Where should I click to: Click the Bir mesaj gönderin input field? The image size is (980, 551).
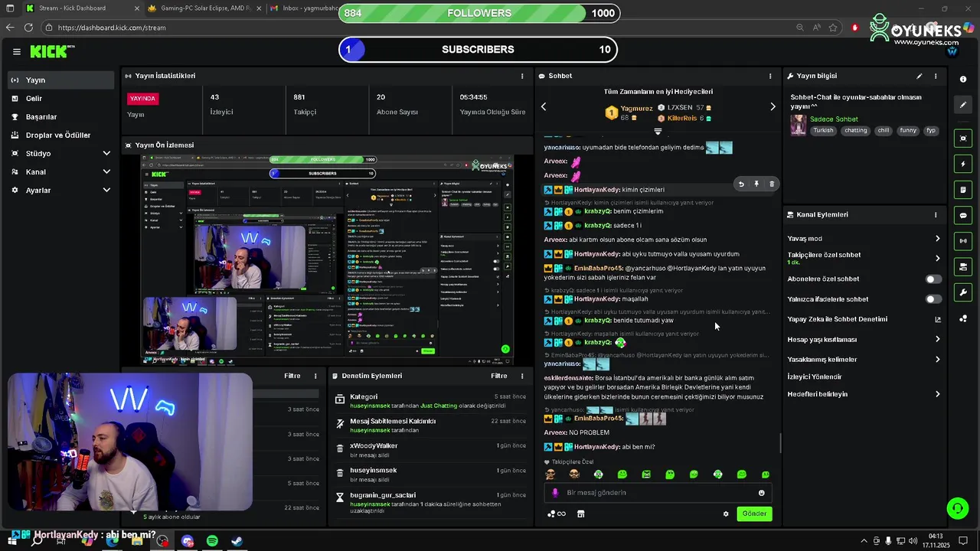pyautogui.click(x=657, y=493)
